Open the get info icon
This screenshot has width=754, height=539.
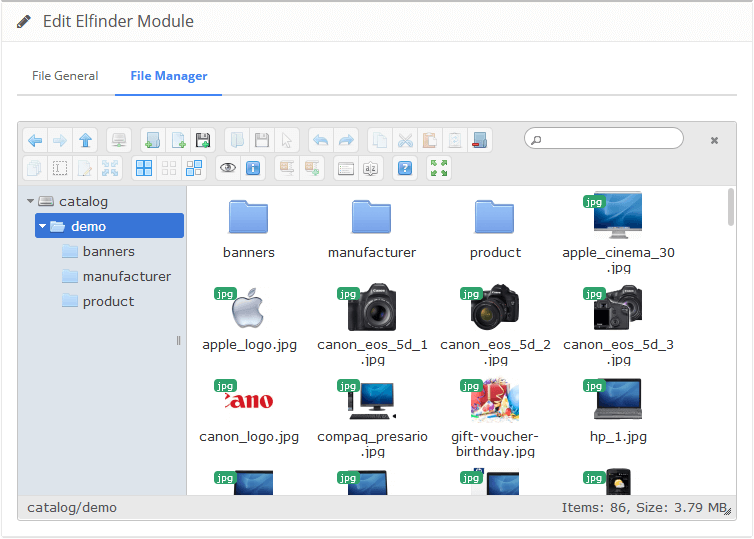(x=253, y=168)
